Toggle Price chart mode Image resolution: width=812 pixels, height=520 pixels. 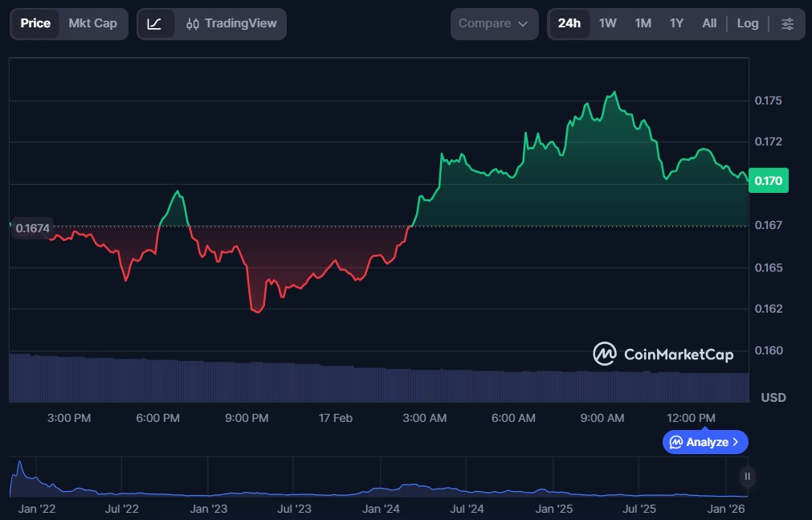point(35,23)
